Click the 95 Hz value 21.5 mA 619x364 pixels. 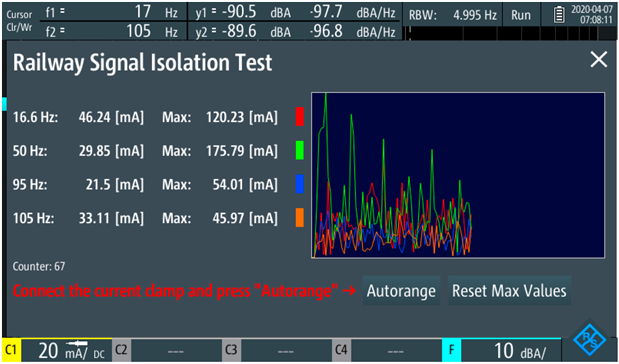click(x=115, y=184)
